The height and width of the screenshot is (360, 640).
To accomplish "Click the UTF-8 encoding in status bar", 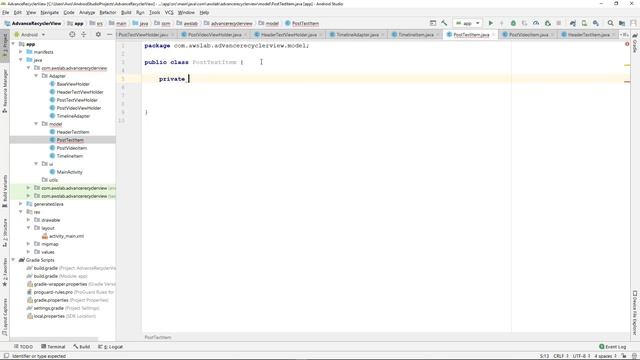I will pyautogui.click(x=581, y=356).
